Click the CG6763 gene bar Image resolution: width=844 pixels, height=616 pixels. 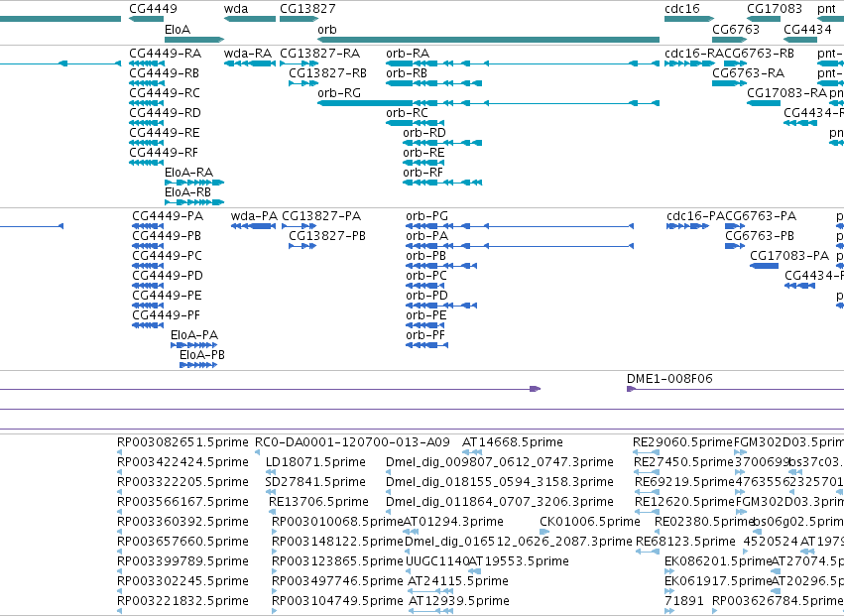tap(729, 40)
